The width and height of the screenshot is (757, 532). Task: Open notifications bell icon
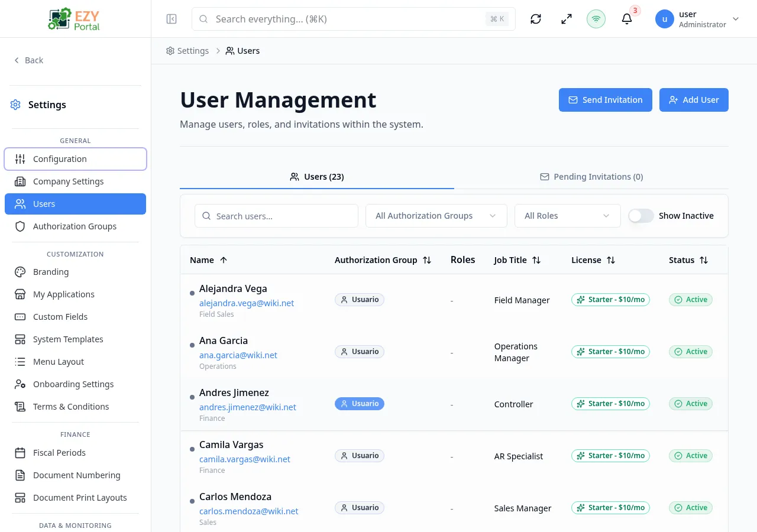627,19
